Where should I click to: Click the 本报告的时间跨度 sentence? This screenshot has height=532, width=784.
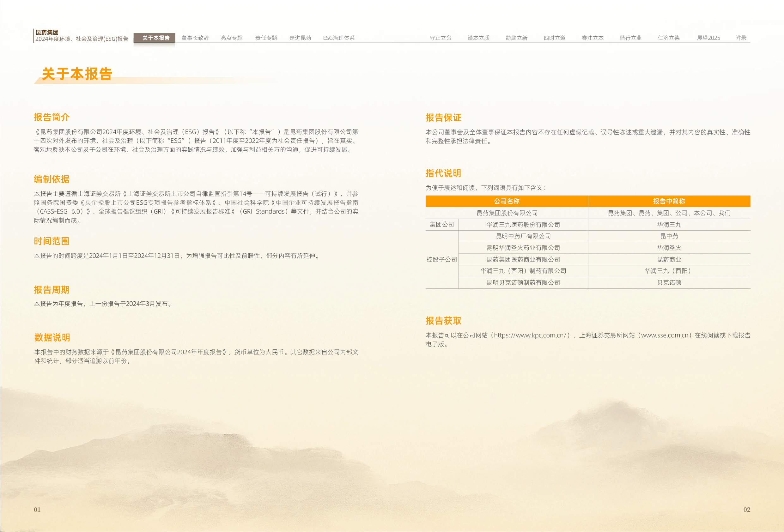point(178,256)
